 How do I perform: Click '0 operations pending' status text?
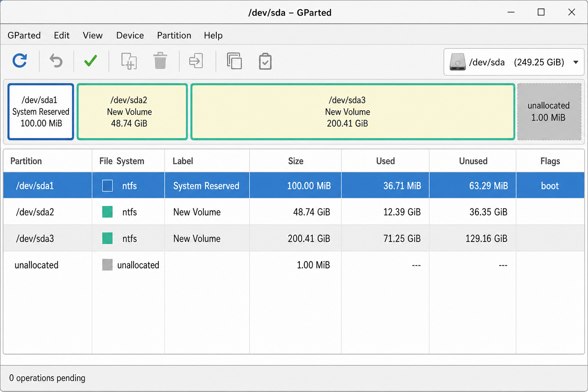(47, 378)
